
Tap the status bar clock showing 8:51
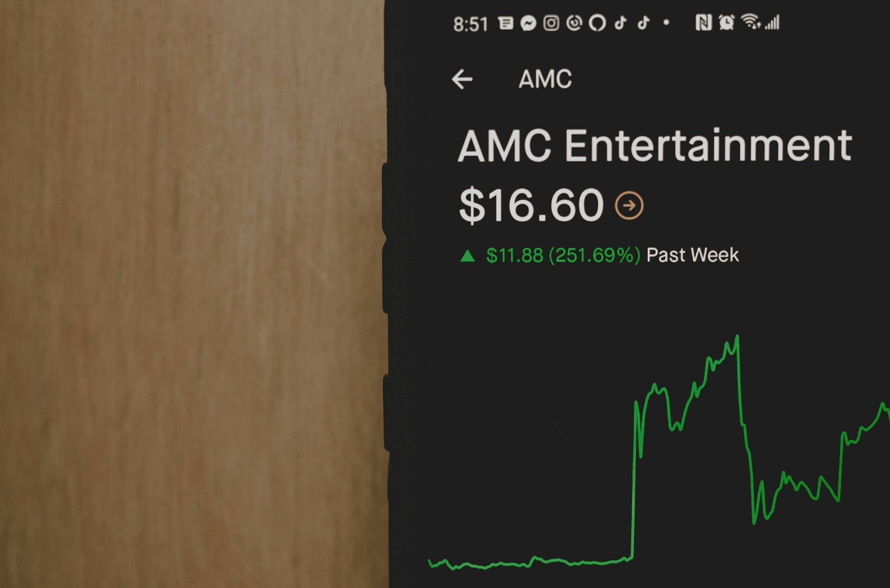(x=470, y=24)
